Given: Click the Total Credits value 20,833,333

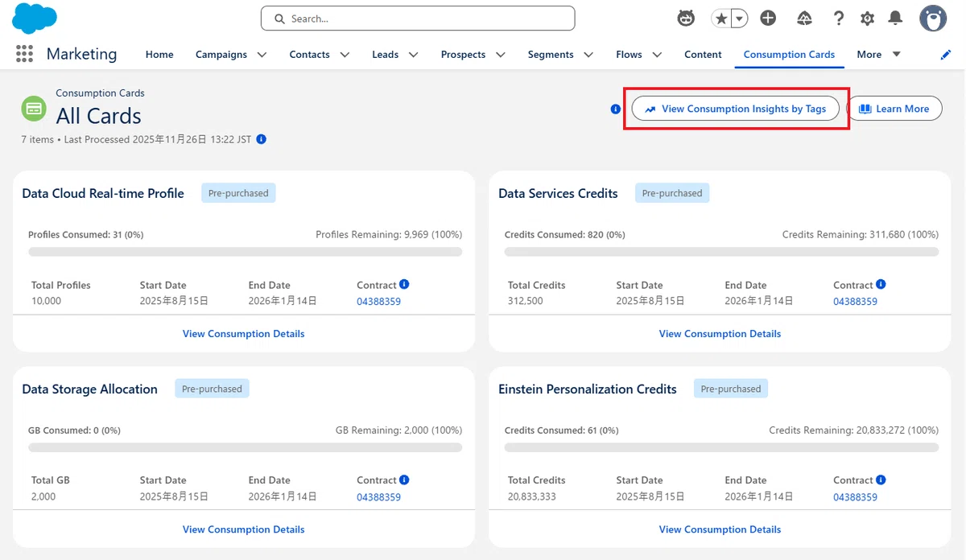Looking at the screenshot, I should pos(531,497).
